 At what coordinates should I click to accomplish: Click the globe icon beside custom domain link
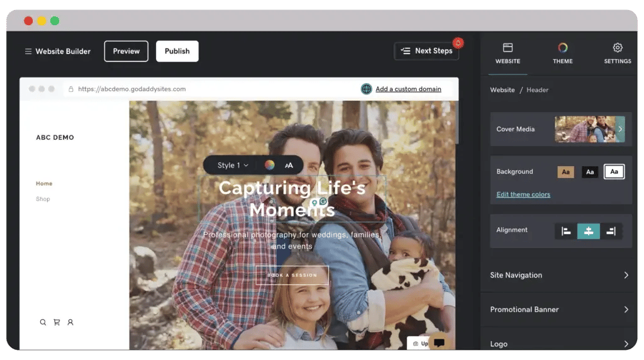(367, 89)
